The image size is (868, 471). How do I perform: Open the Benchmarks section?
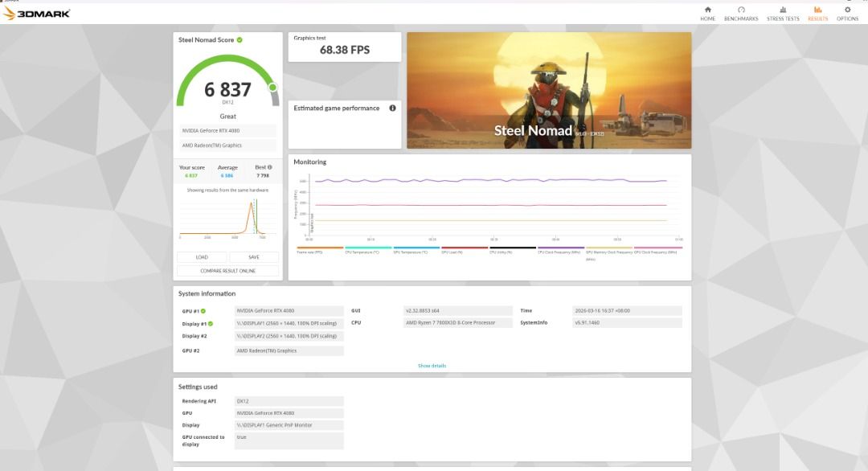point(741,14)
